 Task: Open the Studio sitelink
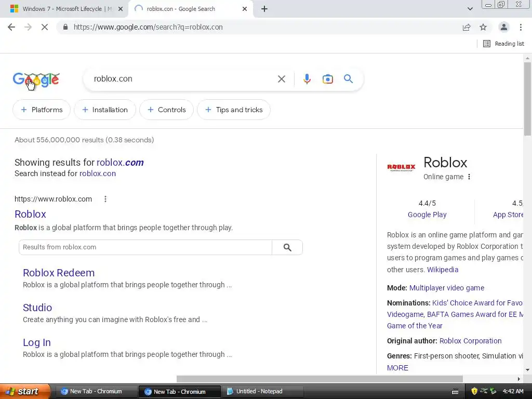coord(37,308)
